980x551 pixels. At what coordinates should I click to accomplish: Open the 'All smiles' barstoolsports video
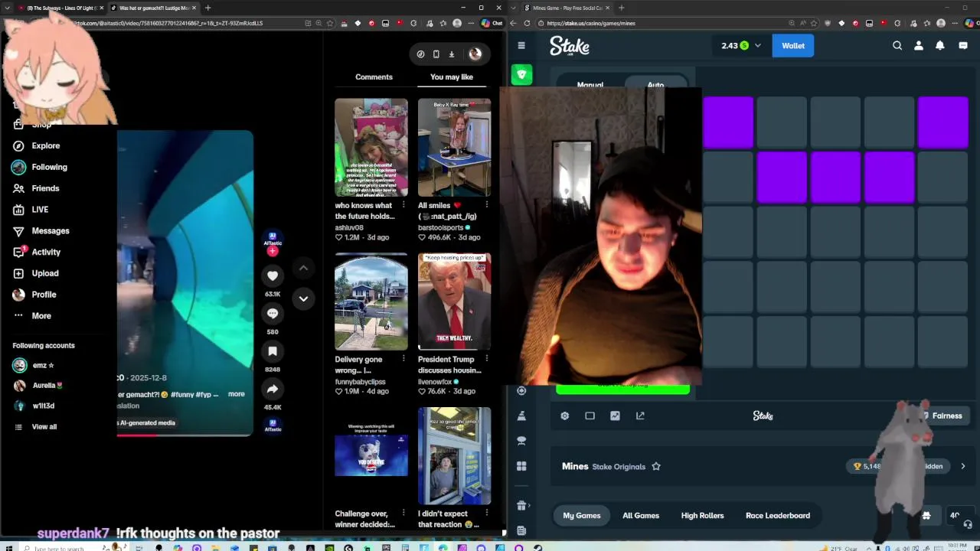(x=454, y=148)
